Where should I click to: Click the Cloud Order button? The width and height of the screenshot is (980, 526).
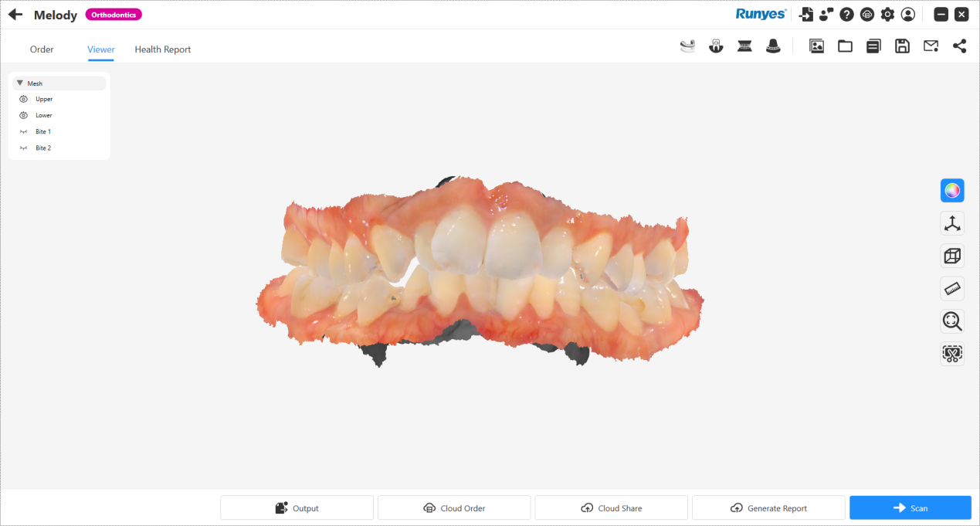click(x=454, y=507)
